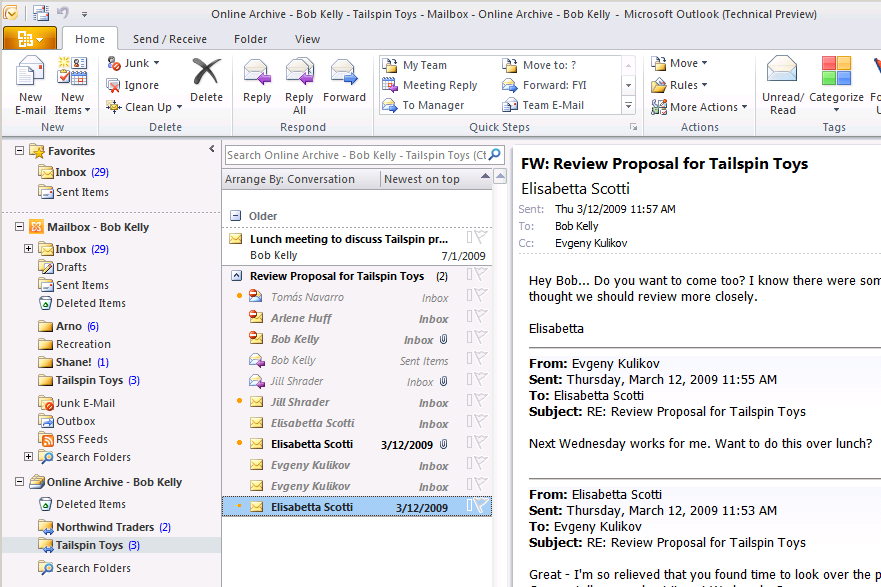
Task: Flag the bold Jill Shrader message
Action: pyautogui.click(x=481, y=400)
